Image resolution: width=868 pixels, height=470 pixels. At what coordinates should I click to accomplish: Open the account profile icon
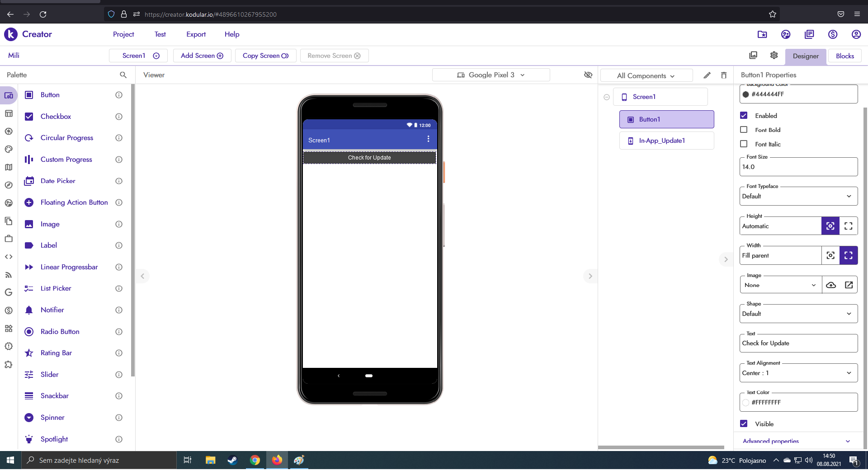click(x=856, y=34)
